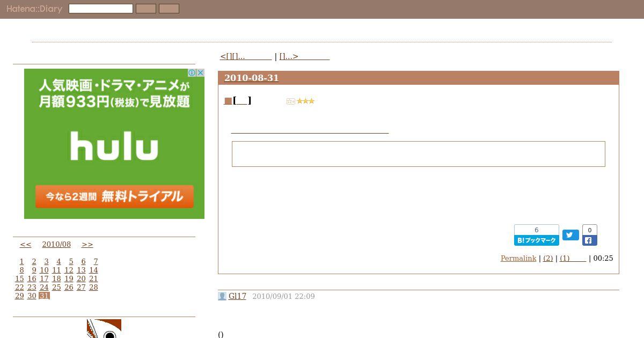The width and height of the screenshot is (644, 338).
Task: Go to next month with >> link
Action: [x=87, y=244]
